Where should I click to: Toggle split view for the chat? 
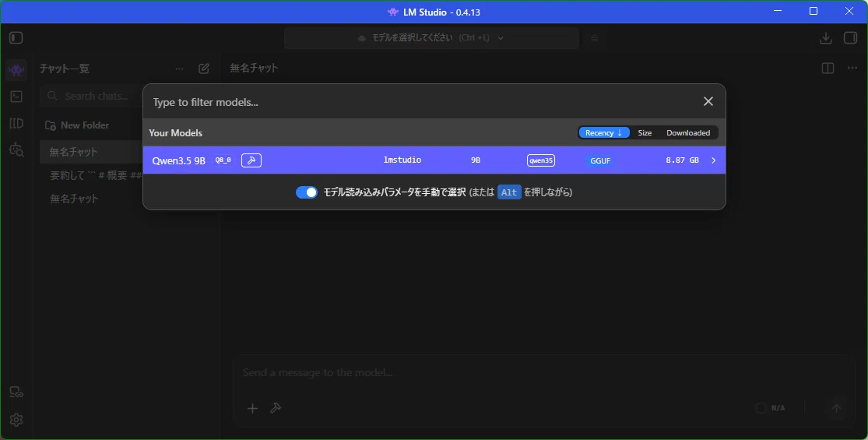pos(828,68)
